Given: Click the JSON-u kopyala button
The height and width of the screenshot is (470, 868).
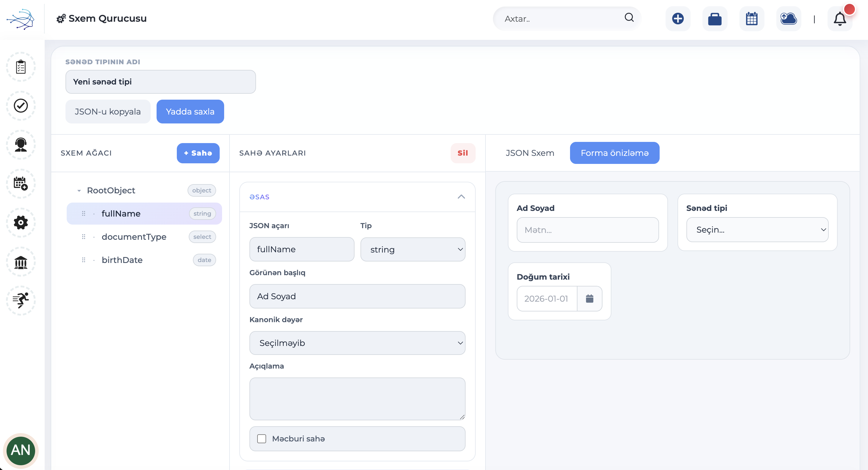Looking at the screenshot, I should pyautogui.click(x=108, y=112).
